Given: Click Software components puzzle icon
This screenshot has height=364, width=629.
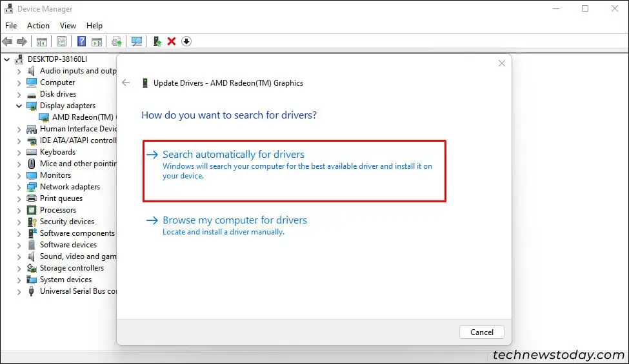Looking at the screenshot, I should 32,233.
